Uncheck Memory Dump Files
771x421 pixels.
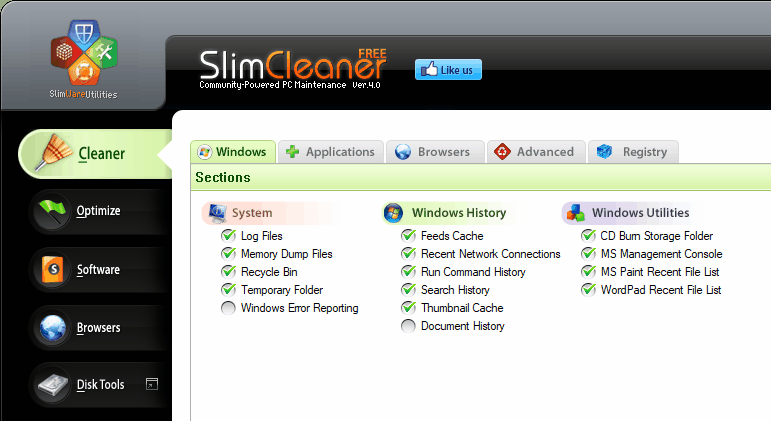click(229, 254)
